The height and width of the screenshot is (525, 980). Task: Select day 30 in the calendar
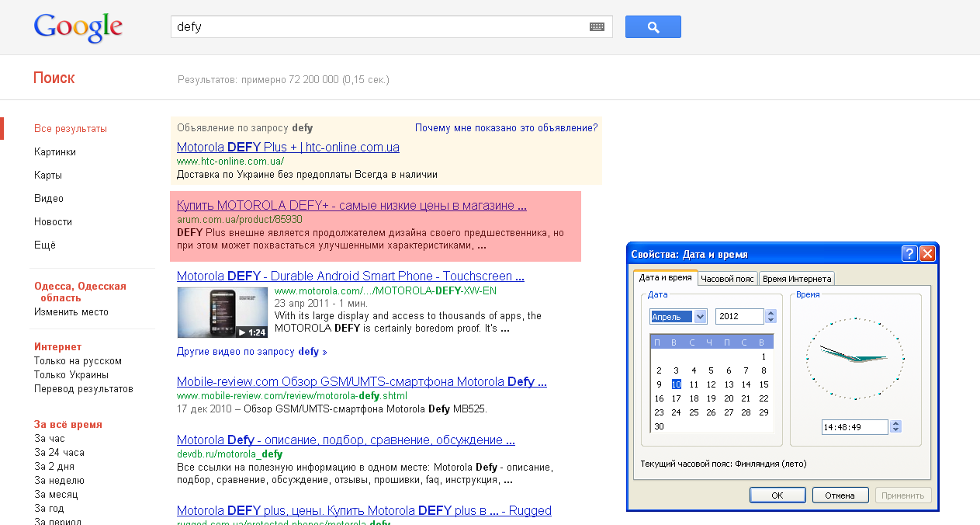(x=659, y=426)
